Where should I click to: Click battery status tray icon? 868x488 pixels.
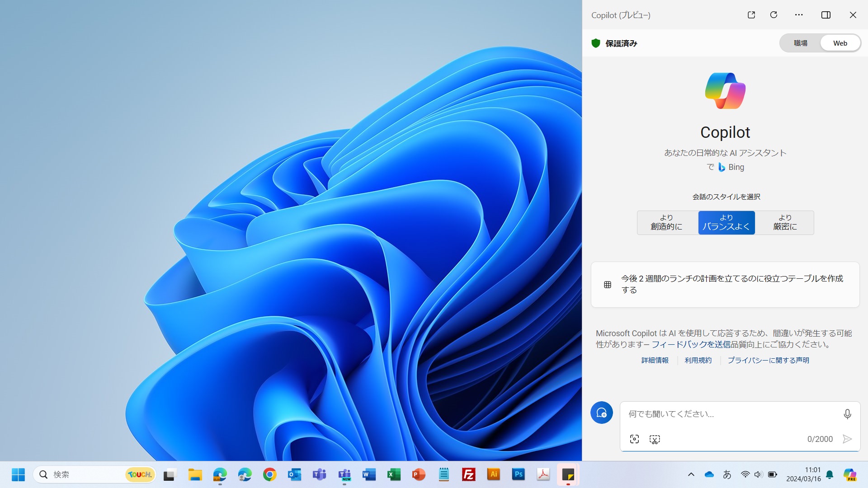[773, 474]
